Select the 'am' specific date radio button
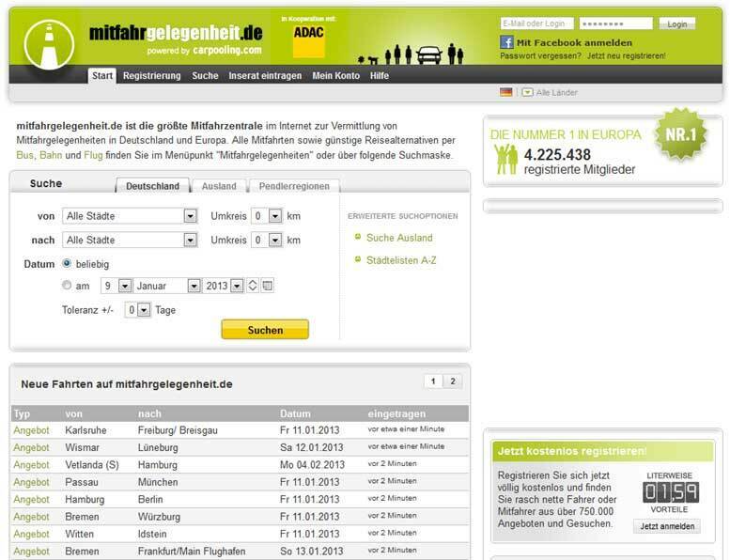730x560 pixels. (x=67, y=286)
